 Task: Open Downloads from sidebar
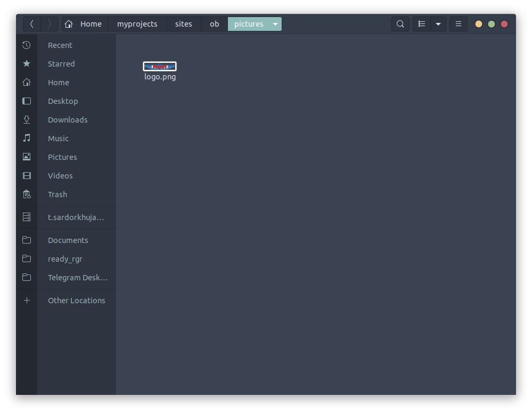click(68, 120)
